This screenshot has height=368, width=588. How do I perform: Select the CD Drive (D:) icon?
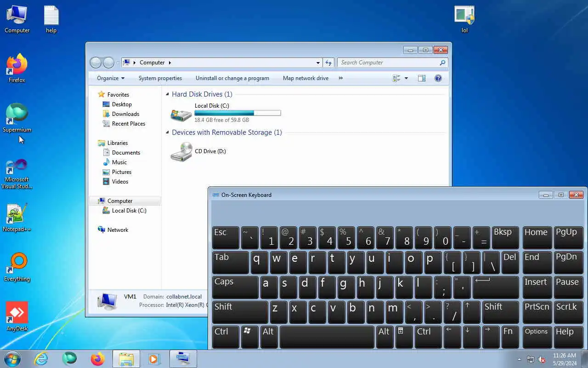[181, 152]
